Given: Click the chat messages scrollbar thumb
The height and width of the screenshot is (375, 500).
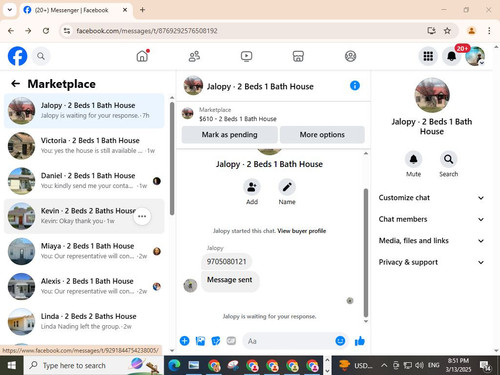Looking at the screenshot, I should tap(366, 252).
